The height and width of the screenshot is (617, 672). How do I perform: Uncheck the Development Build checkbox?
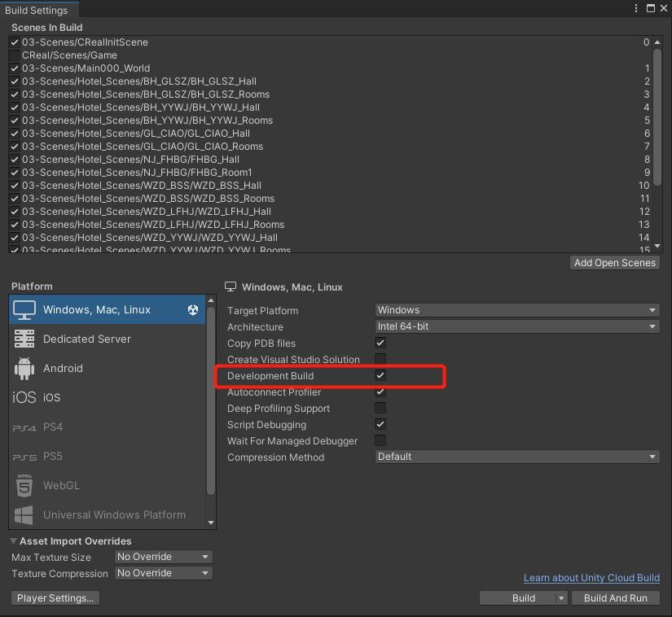(380, 375)
